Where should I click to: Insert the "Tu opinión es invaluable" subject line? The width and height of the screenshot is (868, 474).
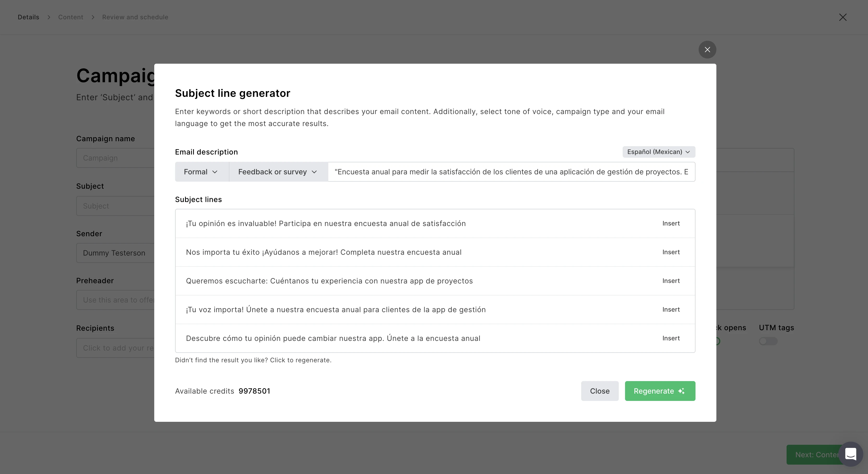coord(671,223)
